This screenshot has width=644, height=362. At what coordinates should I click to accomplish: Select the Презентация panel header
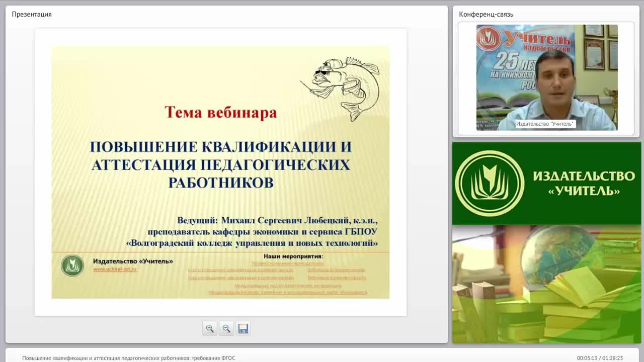(x=32, y=14)
